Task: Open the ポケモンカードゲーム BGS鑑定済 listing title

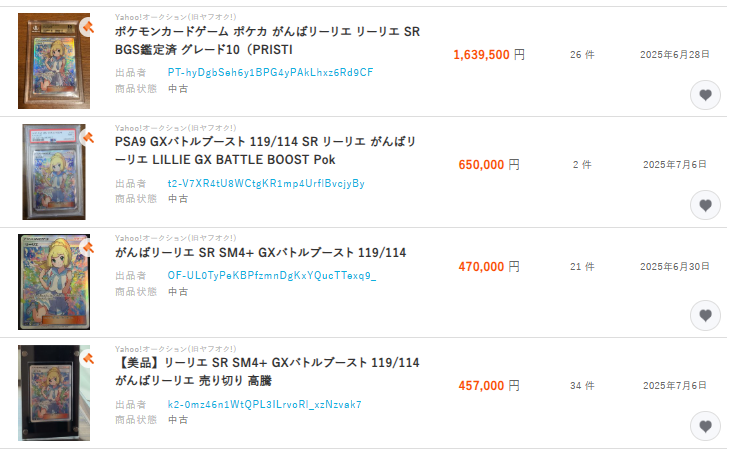Action: [267, 41]
